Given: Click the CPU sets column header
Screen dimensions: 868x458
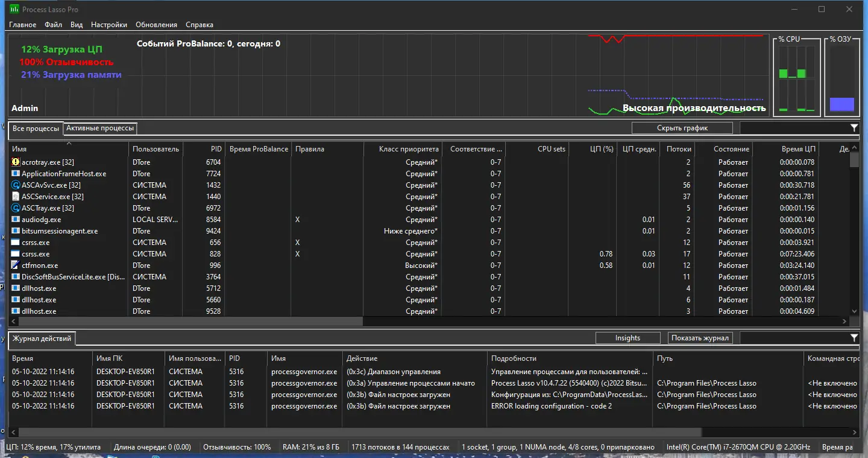Looking at the screenshot, I should (537, 149).
